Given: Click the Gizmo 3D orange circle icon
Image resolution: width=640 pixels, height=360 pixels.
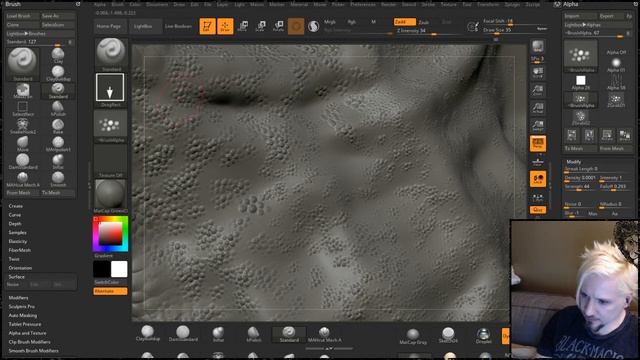Looking at the screenshot, I should 296,26.
